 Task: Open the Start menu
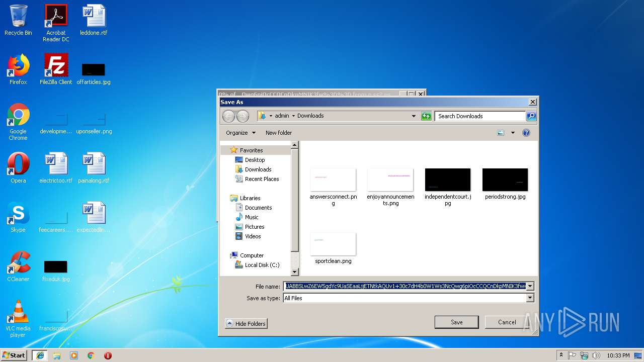tap(14, 355)
